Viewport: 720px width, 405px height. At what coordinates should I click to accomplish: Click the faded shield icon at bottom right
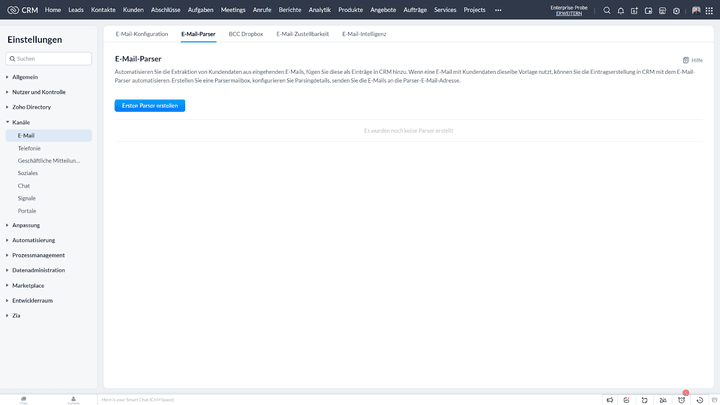click(x=714, y=400)
